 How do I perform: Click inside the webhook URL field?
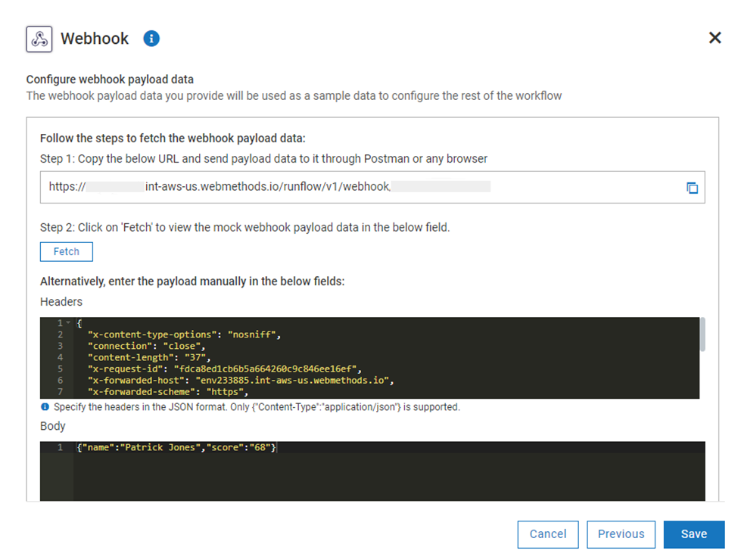point(303,187)
